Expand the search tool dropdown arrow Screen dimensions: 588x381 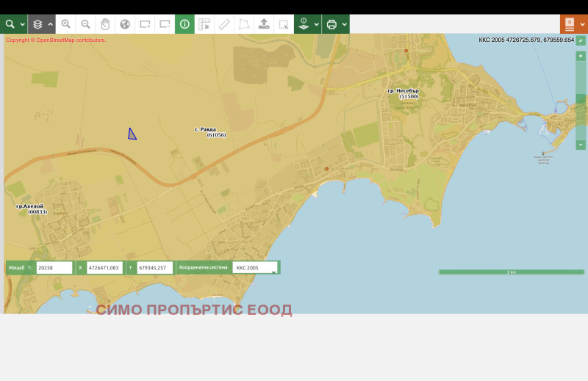pos(23,24)
